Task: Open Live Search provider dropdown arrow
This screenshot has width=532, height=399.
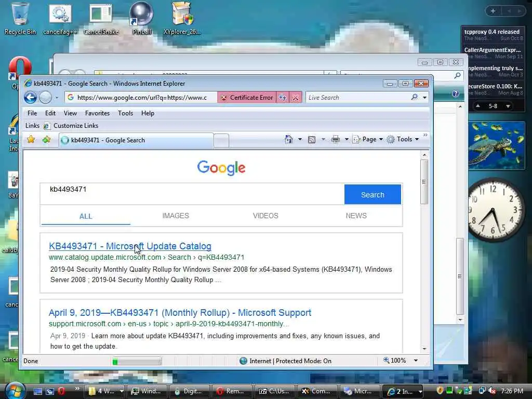Action: pyautogui.click(x=424, y=98)
